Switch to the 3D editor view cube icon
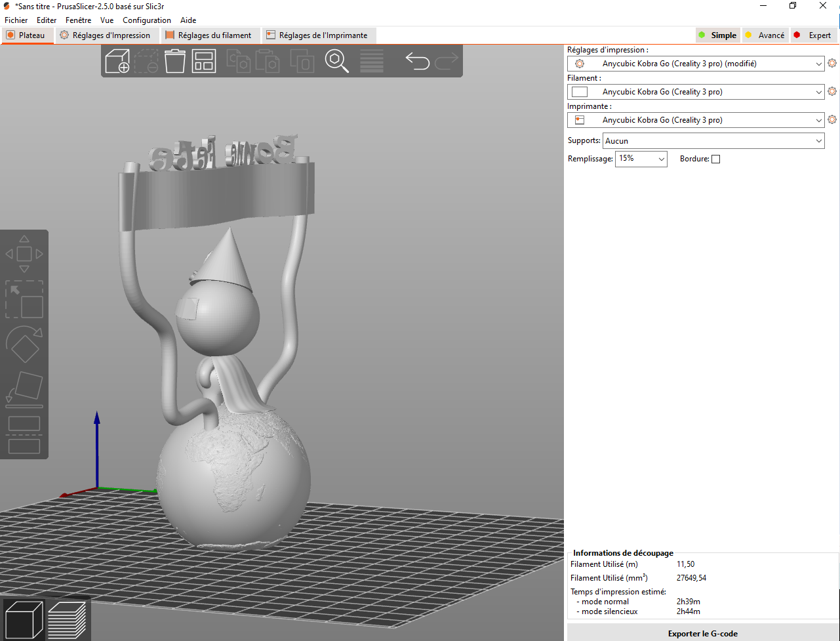Viewport: 840px width, 641px height. 24,620
